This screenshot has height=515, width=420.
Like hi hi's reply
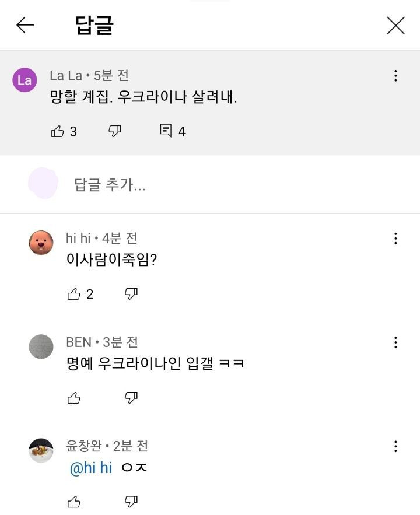(x=74, y=294)
